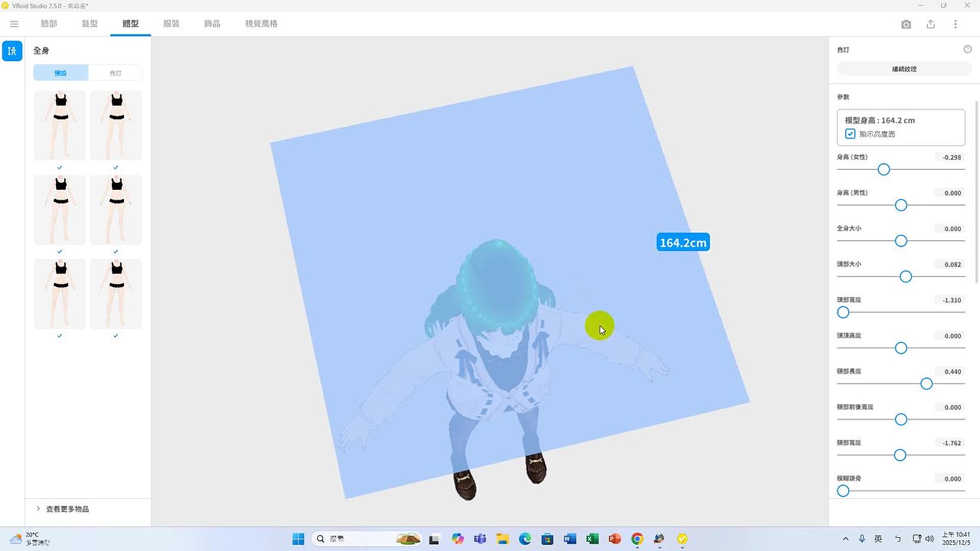Switch to the 自訂 preset category
The height and width of the screenshot is (551, 980).
(116, 73)
